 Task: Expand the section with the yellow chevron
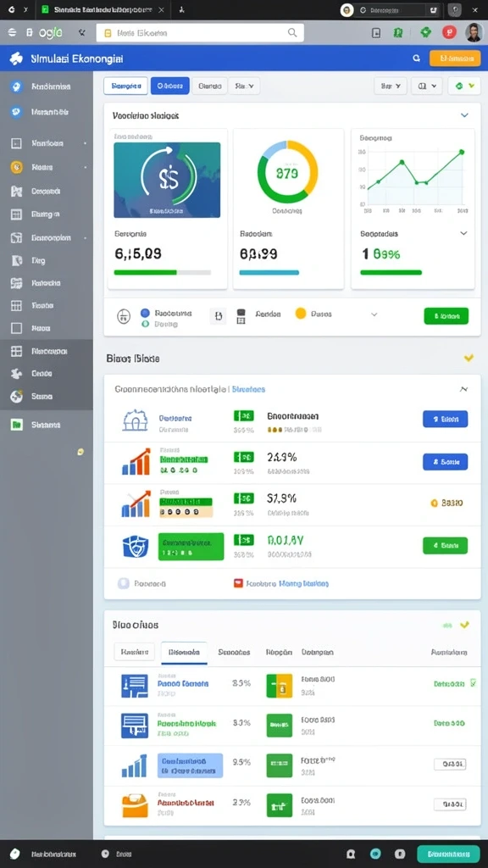(x=469, y=359)
